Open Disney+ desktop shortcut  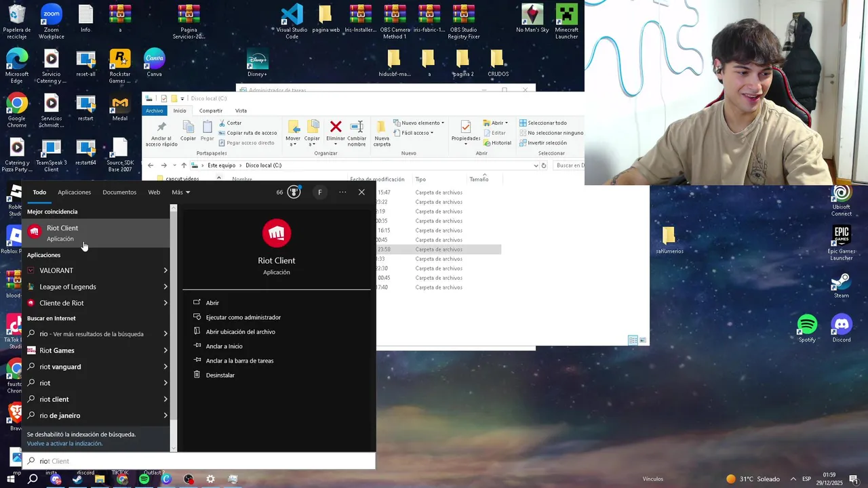click(257, 63)
